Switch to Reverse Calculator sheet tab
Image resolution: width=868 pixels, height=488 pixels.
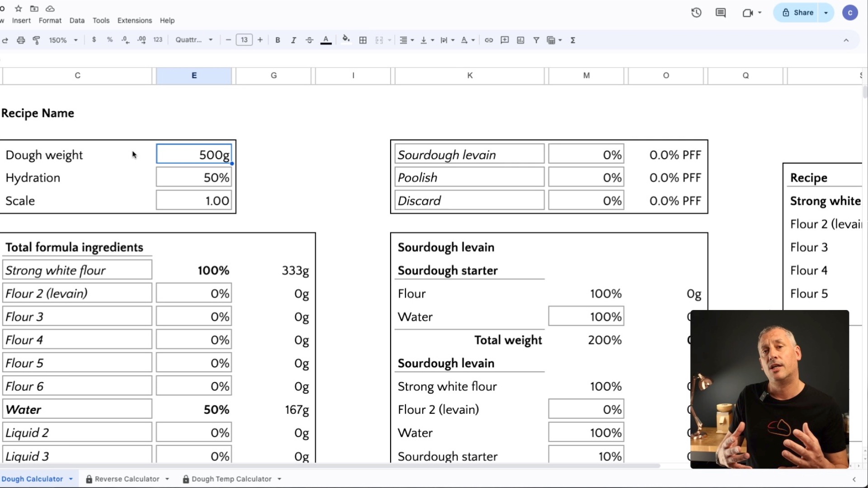(127, 479)
